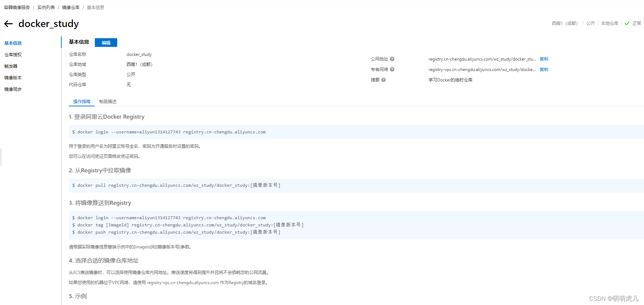This screenshot has height=305, width=644.
Task: Click the docker login command in step 1
Action: click(169, 132)
